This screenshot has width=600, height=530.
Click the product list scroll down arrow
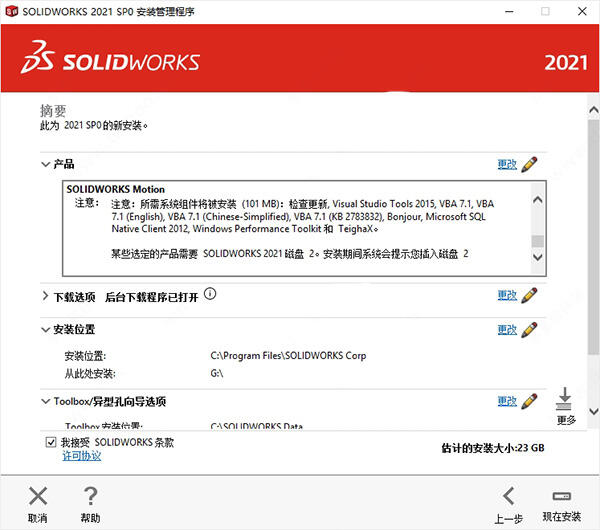click(x=538, y=257)
